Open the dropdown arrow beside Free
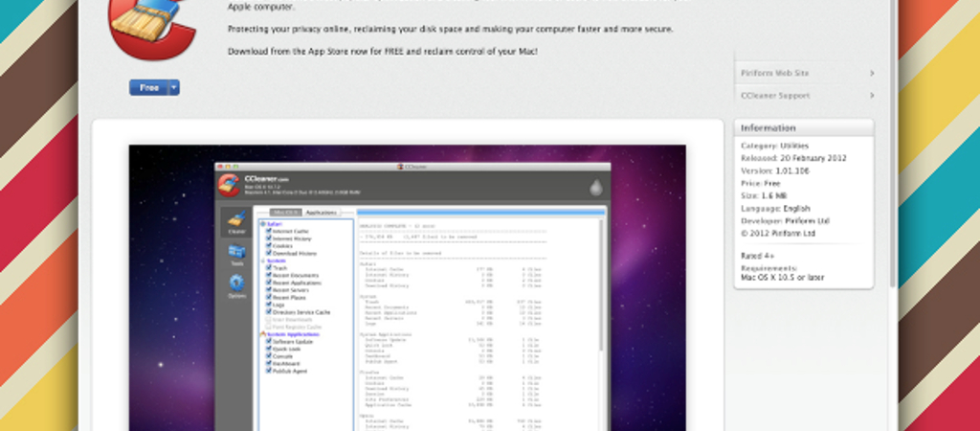The height and width of the screenshot is (431, 980). (x=174, y=87)
